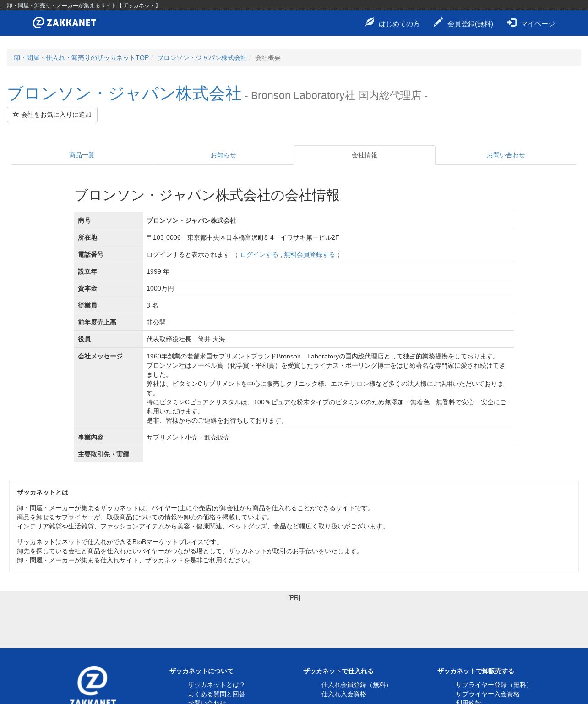
Task: Click the ZAKKANET logo in the footer
Action: [93, 685]
